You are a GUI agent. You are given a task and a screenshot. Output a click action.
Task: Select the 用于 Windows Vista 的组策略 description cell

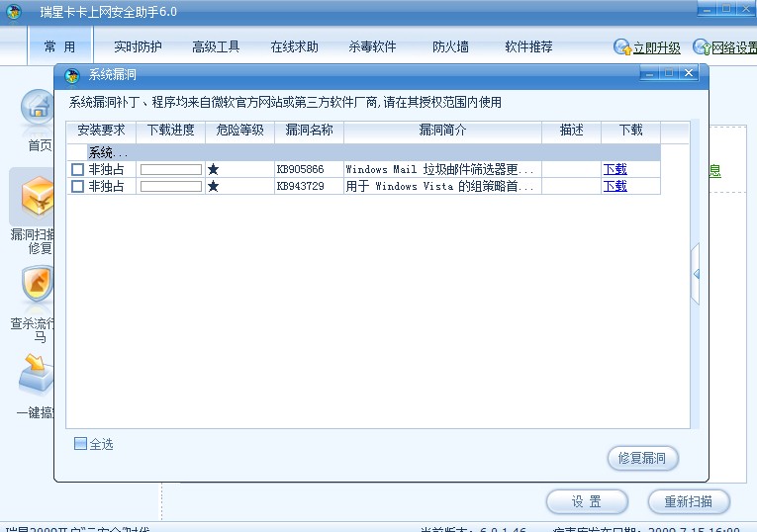[x=442, y=186]
